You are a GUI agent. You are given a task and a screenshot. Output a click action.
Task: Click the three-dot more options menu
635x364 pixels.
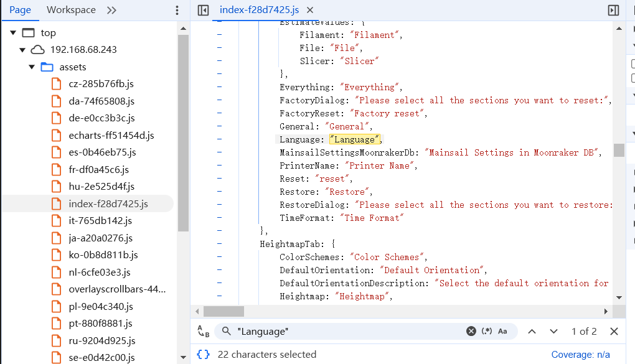click(x=177, y=10)
